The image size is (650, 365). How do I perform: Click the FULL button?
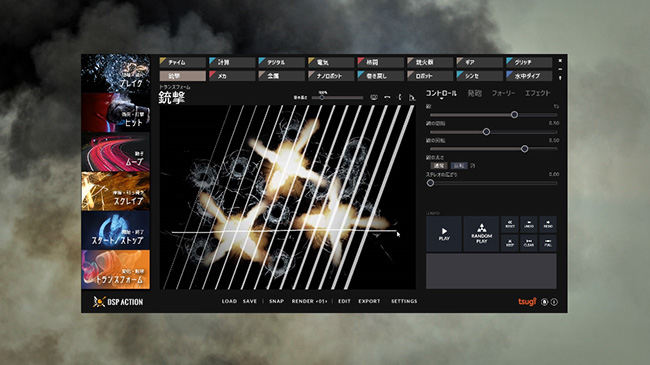(x=548, y=243)
